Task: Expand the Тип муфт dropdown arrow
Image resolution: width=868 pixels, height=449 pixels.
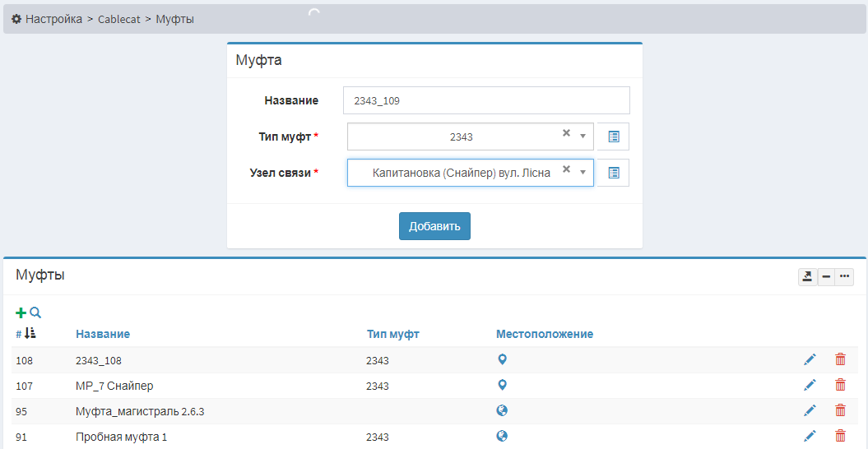Action: 583,137
